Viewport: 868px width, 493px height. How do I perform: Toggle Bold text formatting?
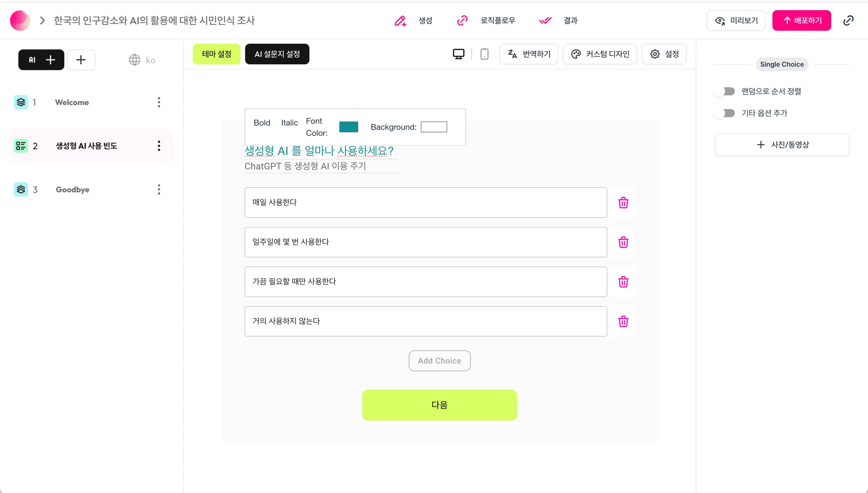pos(262,123)
